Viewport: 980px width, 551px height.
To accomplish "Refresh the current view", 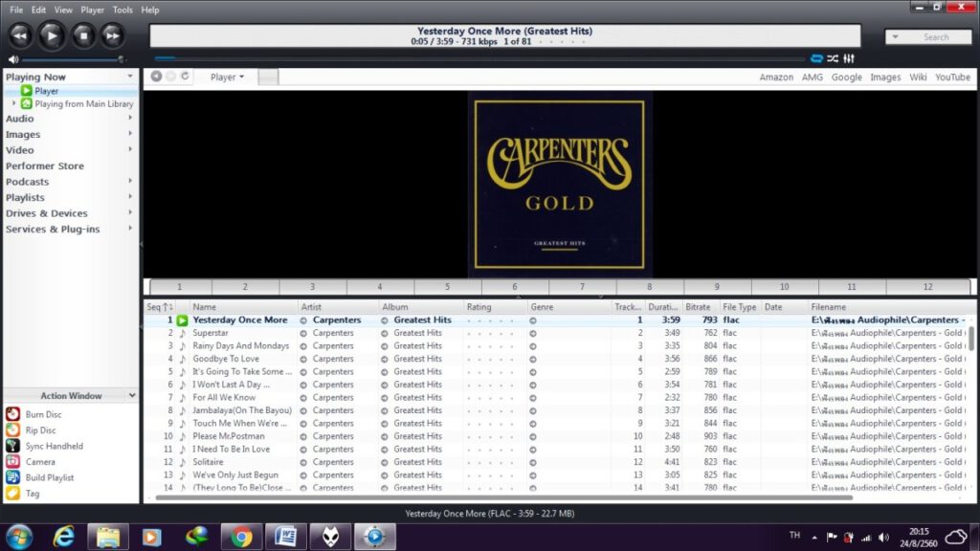I will (185, 77).
